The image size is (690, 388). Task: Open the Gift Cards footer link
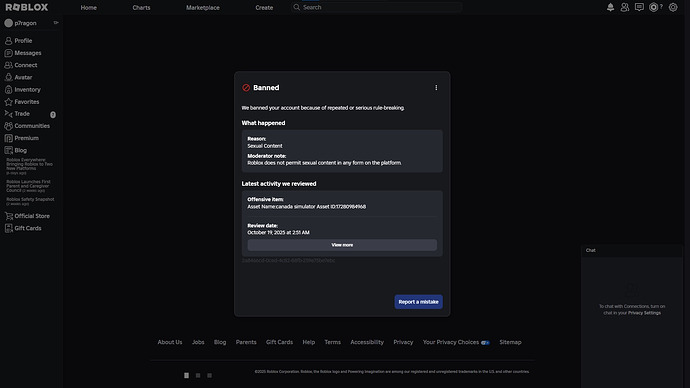279,342
